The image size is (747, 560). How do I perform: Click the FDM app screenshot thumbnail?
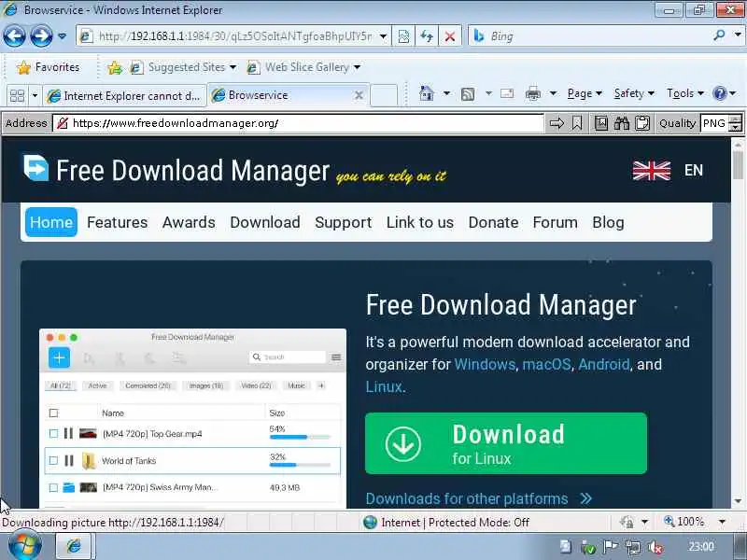pos(192,418)
